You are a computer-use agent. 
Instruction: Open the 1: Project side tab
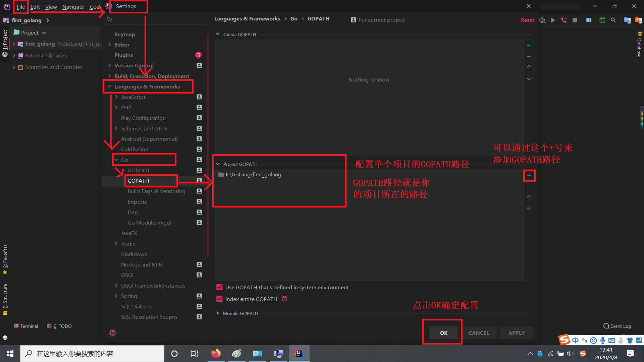(5, 40)
